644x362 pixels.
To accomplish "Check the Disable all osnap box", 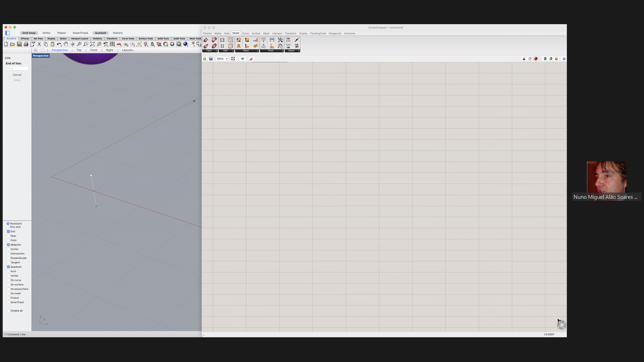I will (8, 311).
